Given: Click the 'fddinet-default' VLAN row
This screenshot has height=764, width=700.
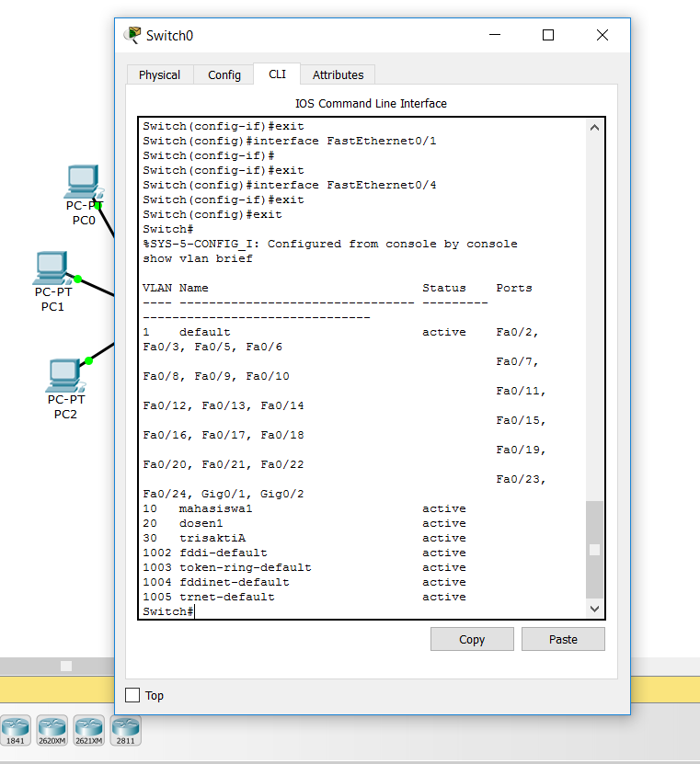Looking at the screenshot, I should 304,582.
